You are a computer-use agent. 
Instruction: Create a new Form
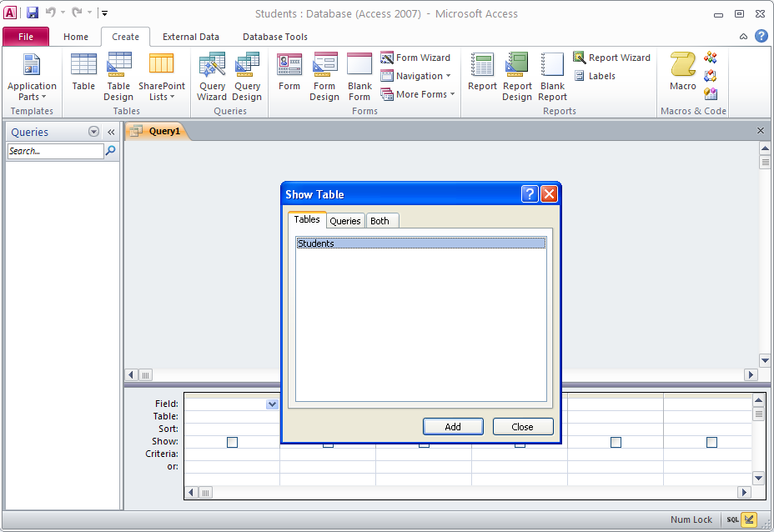click(289, 72)
